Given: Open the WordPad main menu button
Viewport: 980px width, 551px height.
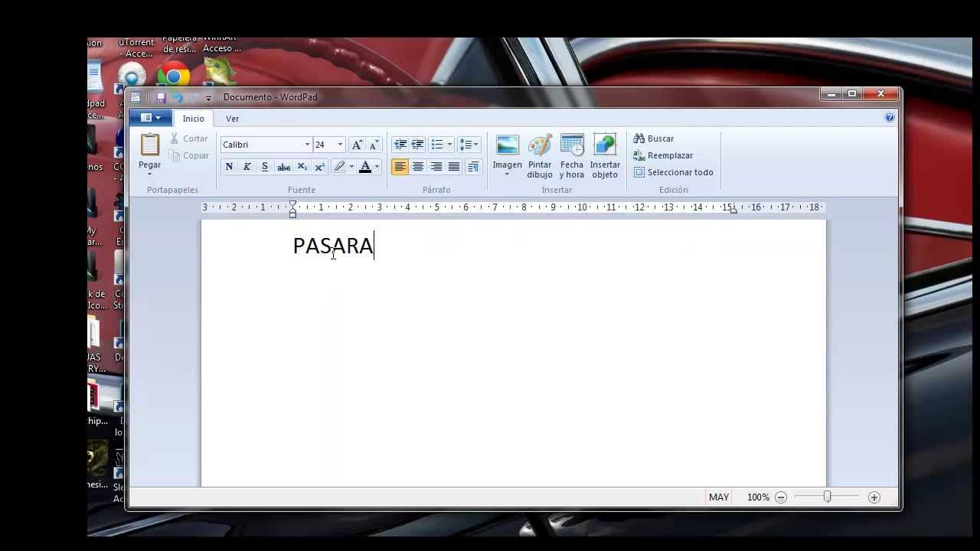Looking at the screenshot, I should (151, 118).
